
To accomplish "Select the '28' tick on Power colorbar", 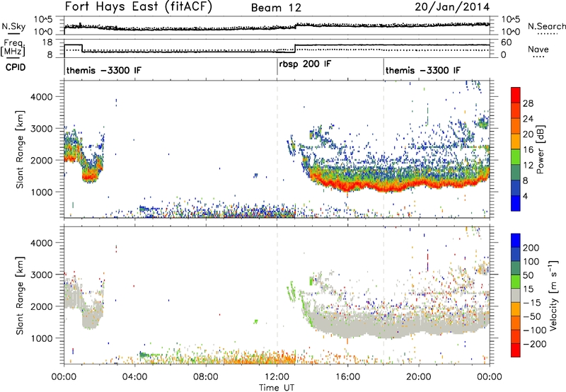I will click(x=528, y=103).
